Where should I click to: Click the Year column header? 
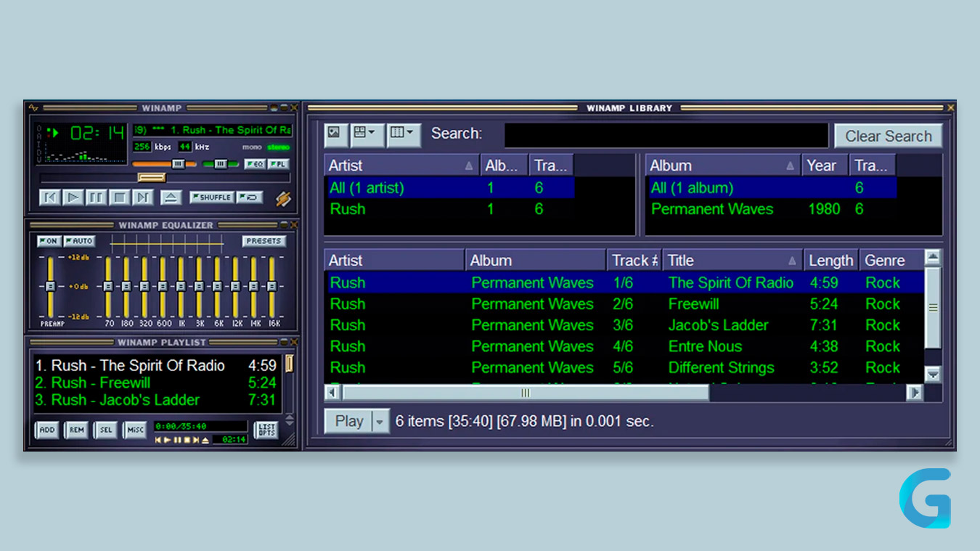pos(825,166)
